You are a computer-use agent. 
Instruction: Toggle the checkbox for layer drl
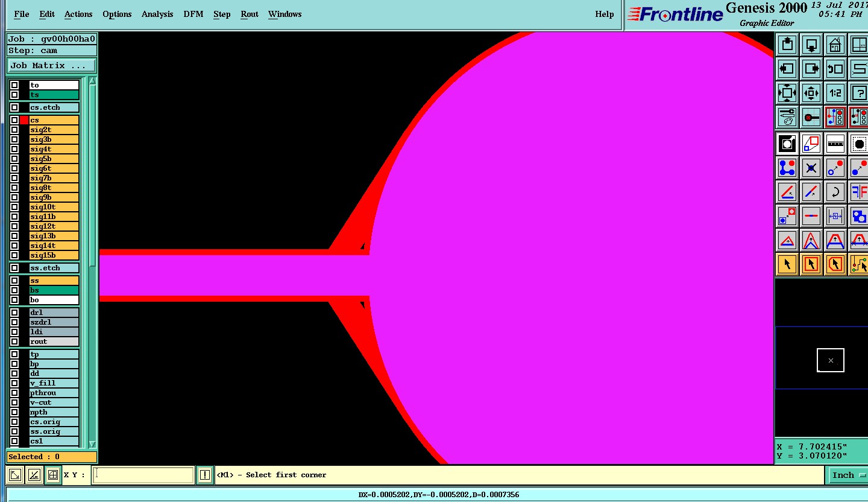(14, 313)
